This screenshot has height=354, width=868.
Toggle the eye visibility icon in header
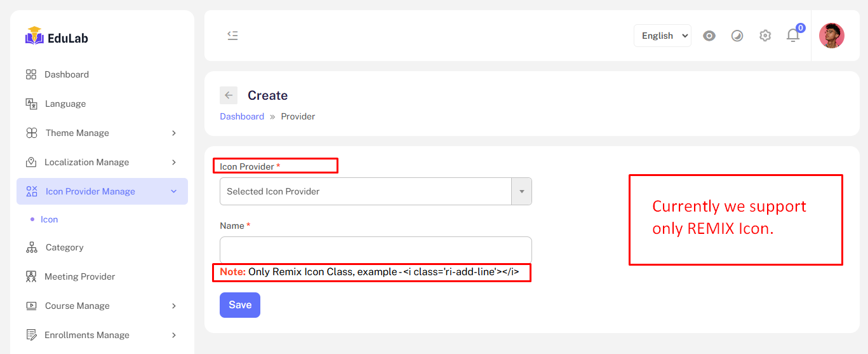[709, 36]
